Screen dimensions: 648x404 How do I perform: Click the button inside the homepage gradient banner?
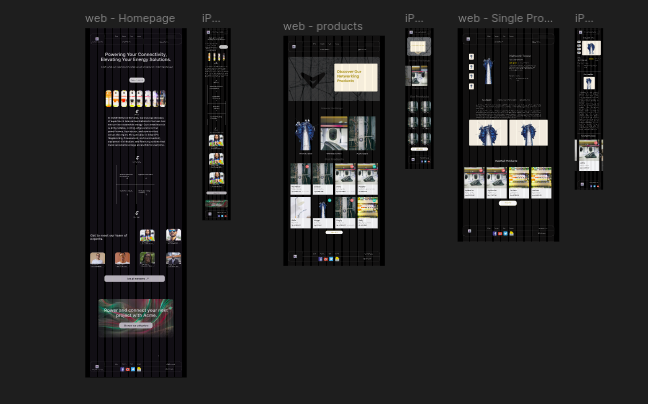click(x=136, y=326)
